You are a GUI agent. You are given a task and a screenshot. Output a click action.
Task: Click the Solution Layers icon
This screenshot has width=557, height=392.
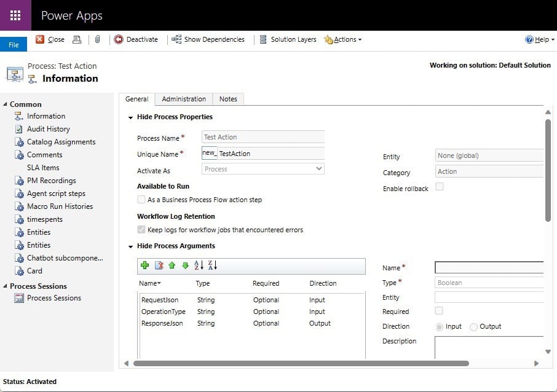[x=263, y=39]
